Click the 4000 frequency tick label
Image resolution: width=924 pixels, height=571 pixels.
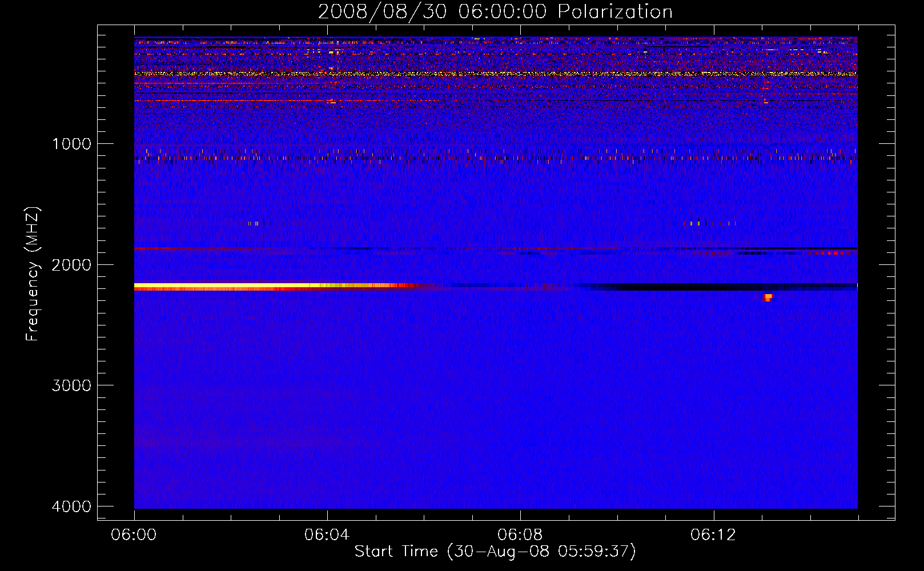pos(71,506)
